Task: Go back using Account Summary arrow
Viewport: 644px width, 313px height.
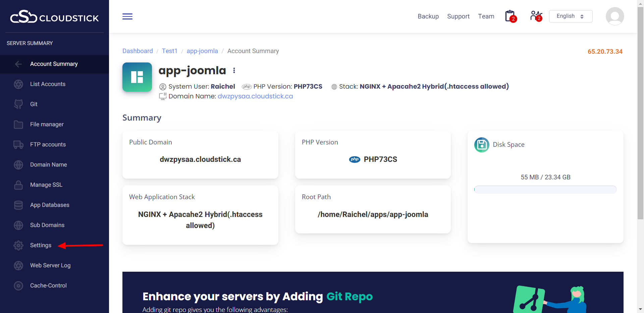Action: click(18, 64)
